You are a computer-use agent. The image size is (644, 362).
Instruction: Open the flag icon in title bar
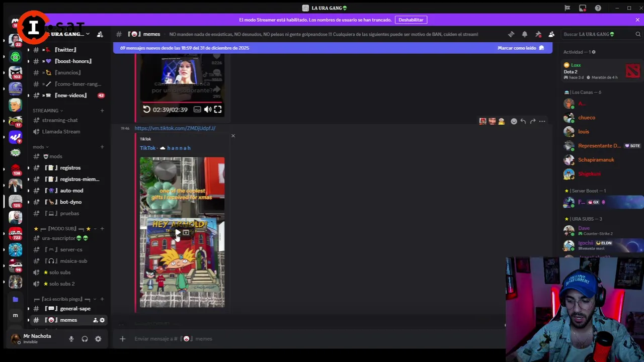[567, 8]
